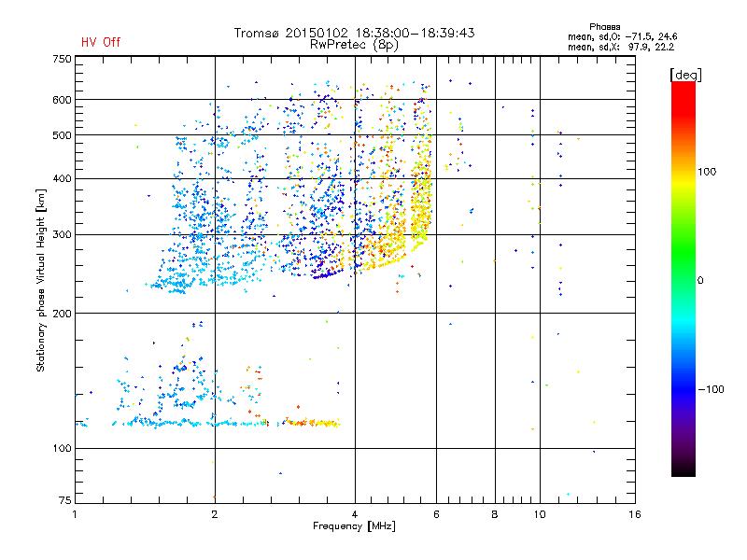Click the red 'HV Off' label
Image resolution: width=747 pixels, height=560 pixels.
pyautogui.click(x=101, y=42)
